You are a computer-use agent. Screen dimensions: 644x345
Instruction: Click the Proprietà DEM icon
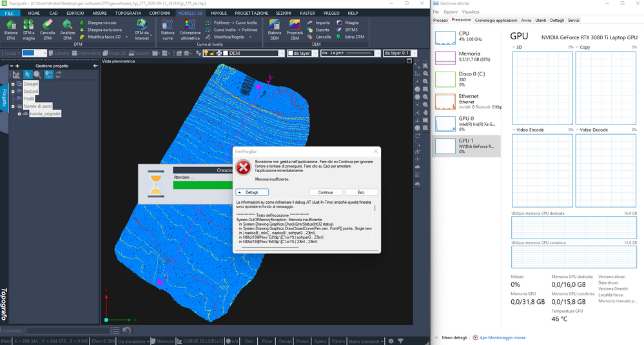point(295,28)
